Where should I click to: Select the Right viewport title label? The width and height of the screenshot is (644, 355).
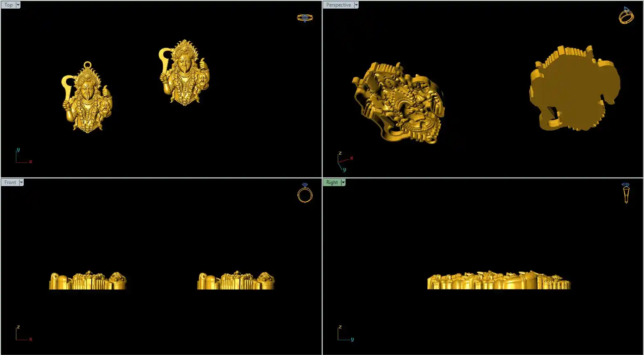[x=332, y=182]
